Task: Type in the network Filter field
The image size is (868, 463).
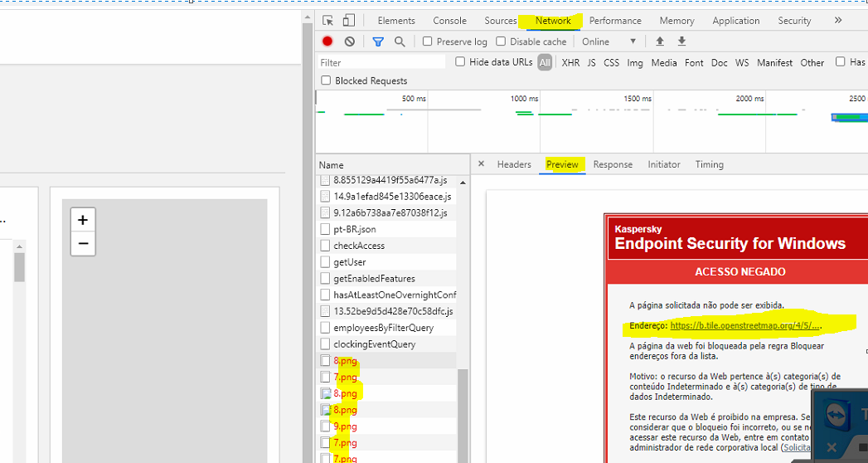Action: click(x=381, y=62)
